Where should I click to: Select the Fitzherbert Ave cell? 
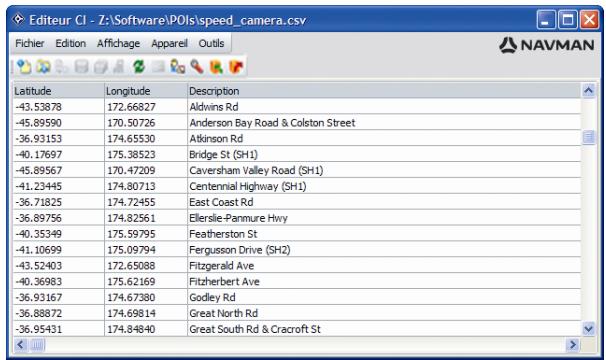click(384, 282)
